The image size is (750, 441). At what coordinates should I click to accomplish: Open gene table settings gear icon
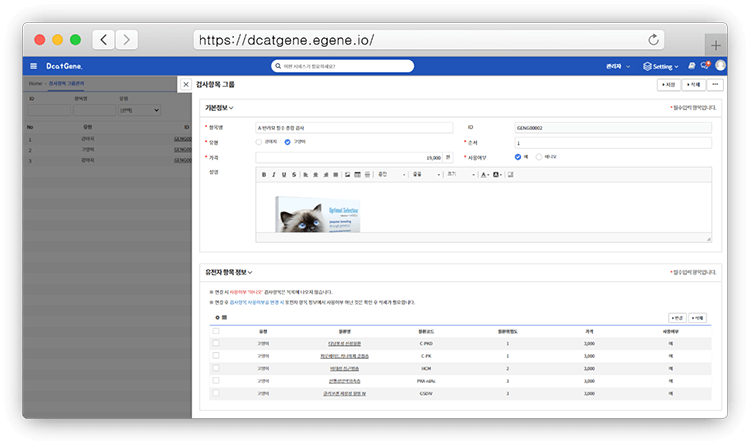click(216, 317)
